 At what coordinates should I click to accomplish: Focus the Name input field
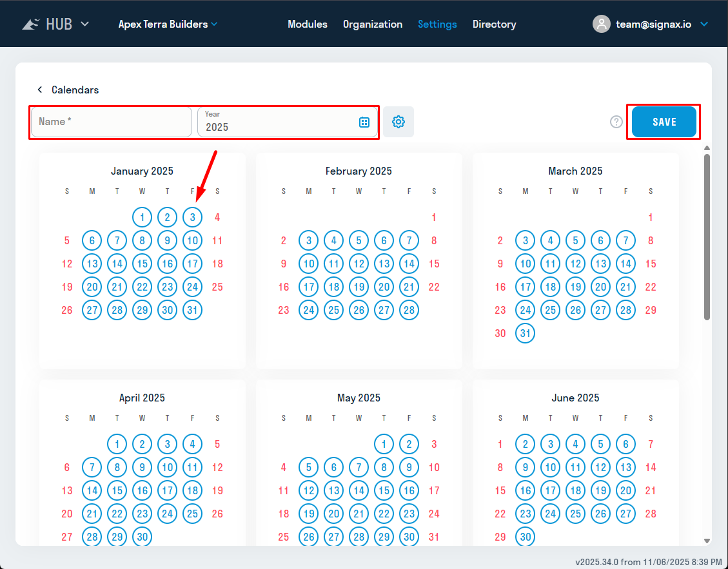112,122
